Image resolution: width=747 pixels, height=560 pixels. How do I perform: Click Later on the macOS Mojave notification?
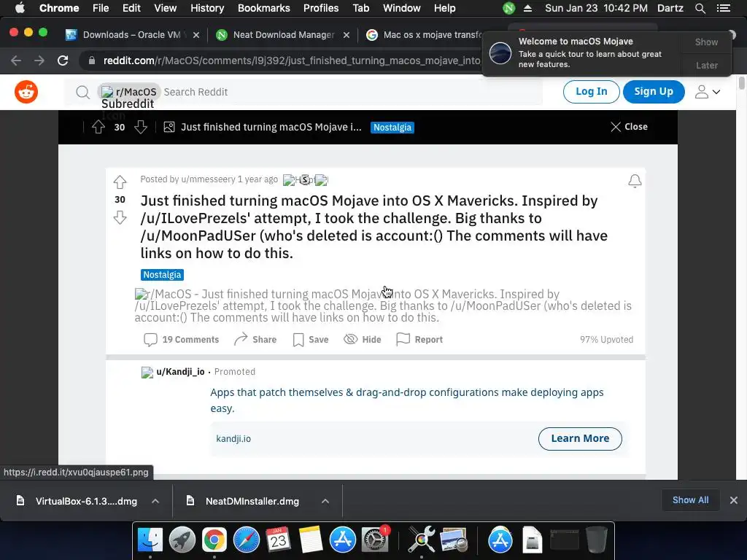[x=706, y=65]
